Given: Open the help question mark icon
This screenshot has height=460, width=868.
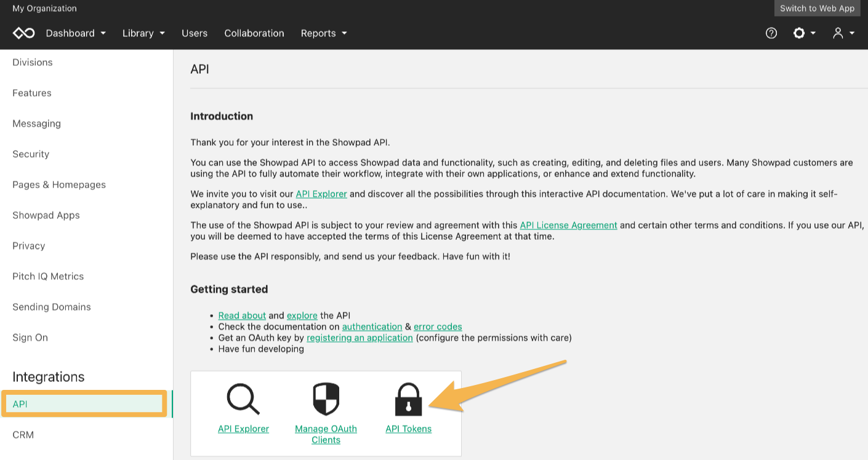Looking at the screenshot, I should click(x=771, y=33).
